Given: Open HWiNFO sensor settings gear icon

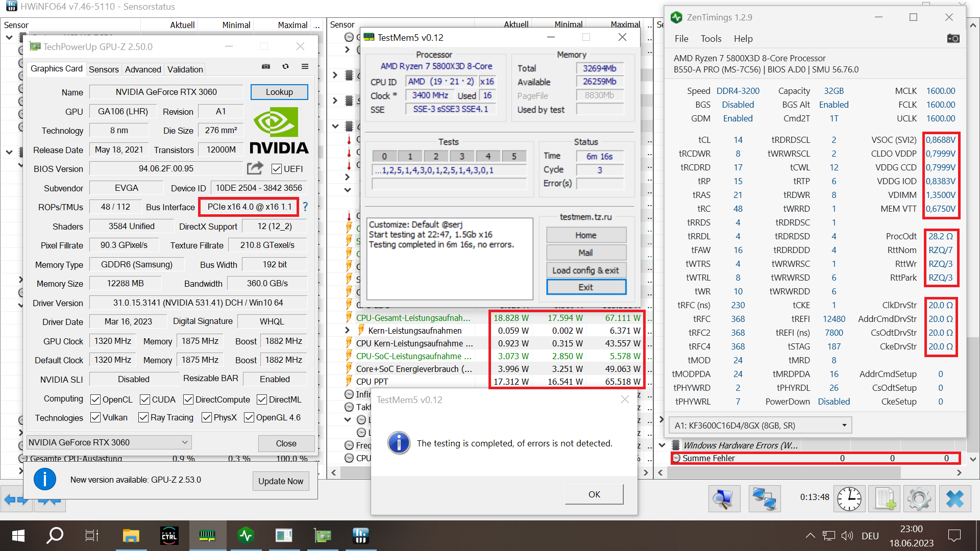Looking at the screenshot, I should pyautogui.click(x=919, y=498).
